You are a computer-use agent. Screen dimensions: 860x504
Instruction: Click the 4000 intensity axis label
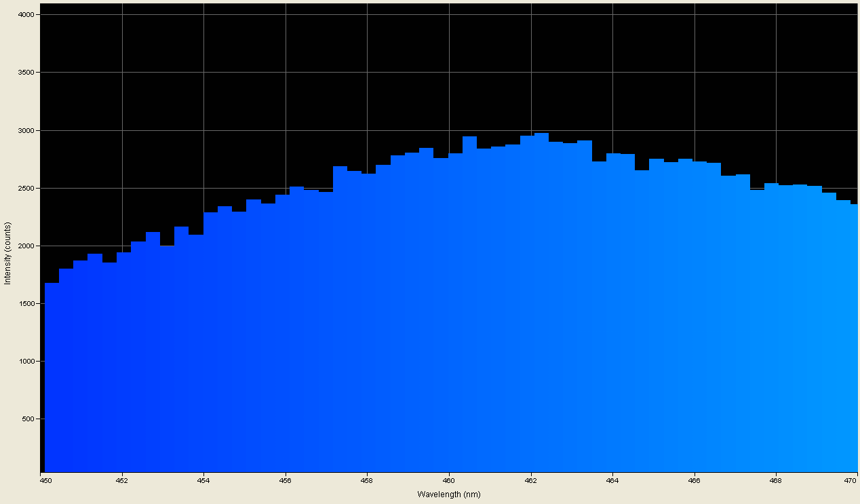click(26, 15)
